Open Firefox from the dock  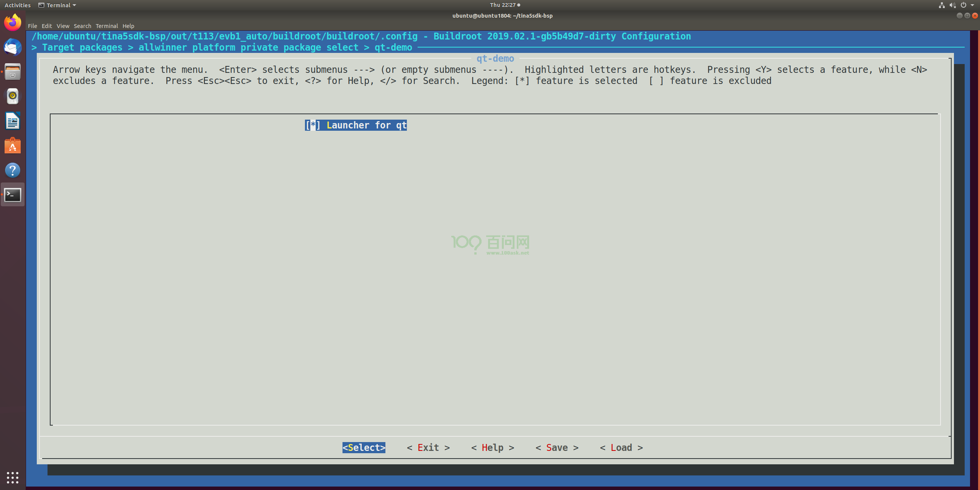click(x=13, y=22)
